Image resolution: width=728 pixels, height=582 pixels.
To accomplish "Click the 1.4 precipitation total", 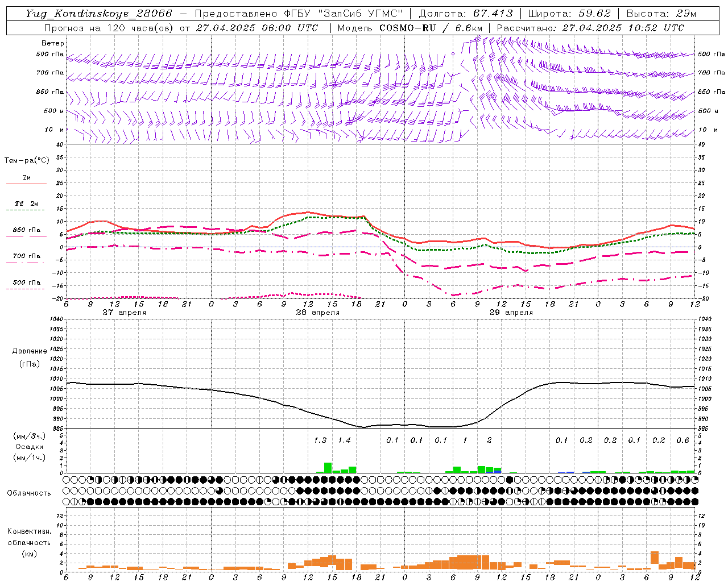I will pyautogui.click(x=344, y=440).
